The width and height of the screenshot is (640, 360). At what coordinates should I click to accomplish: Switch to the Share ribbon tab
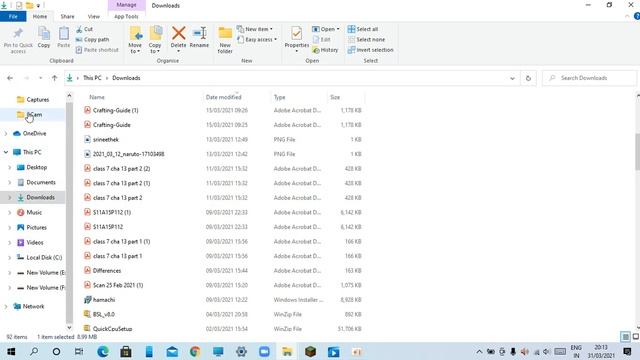[x=67, y=16]
